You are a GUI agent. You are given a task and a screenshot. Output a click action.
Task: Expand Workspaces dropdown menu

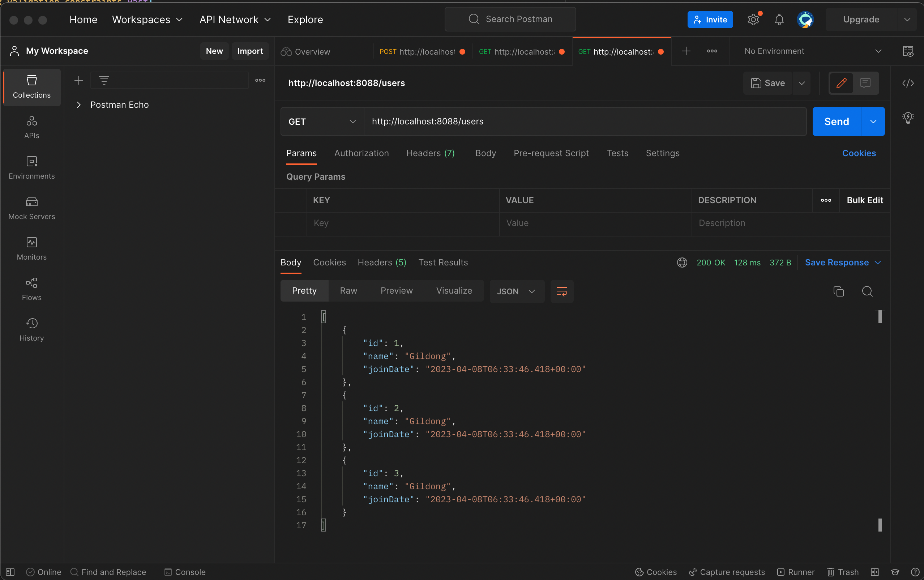147,20
